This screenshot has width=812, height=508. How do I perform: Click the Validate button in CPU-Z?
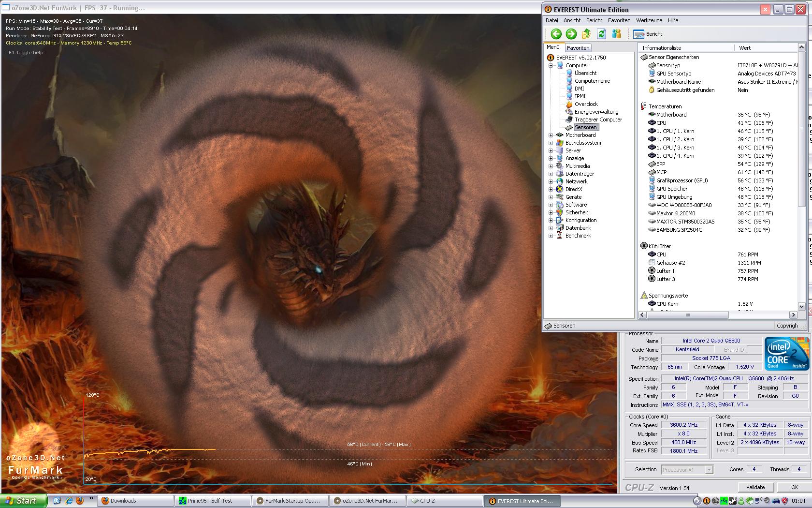755,487
